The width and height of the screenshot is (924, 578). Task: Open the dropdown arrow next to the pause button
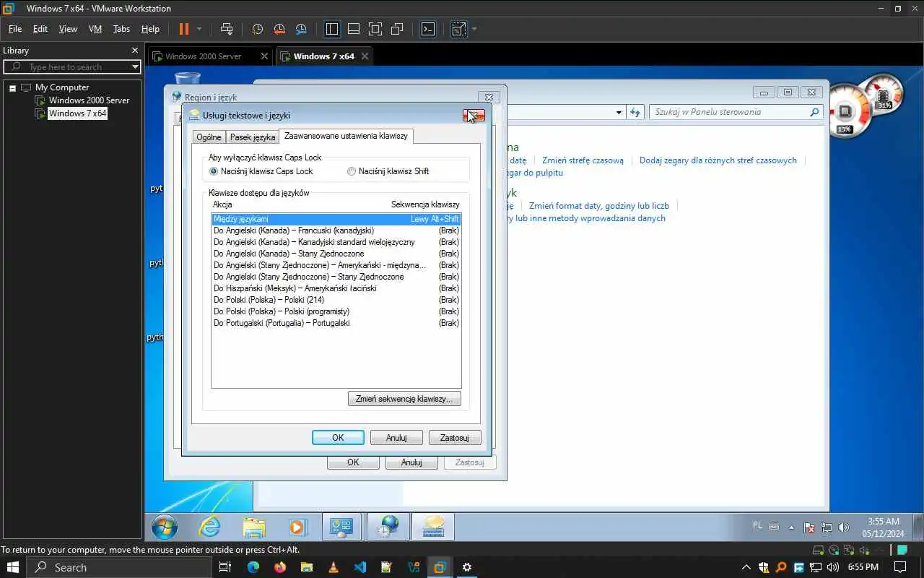(199, 29)
